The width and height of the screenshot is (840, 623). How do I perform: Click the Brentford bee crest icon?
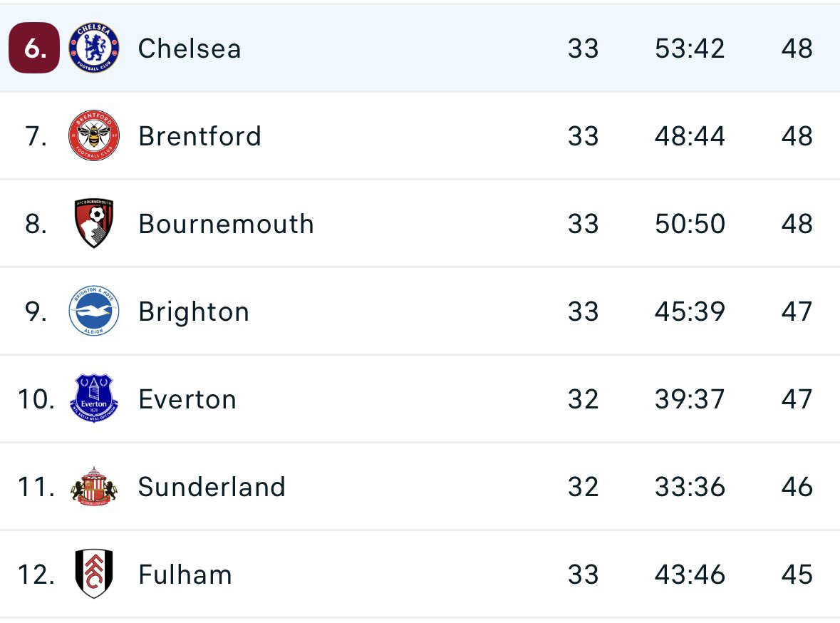(x=94, y=136)
